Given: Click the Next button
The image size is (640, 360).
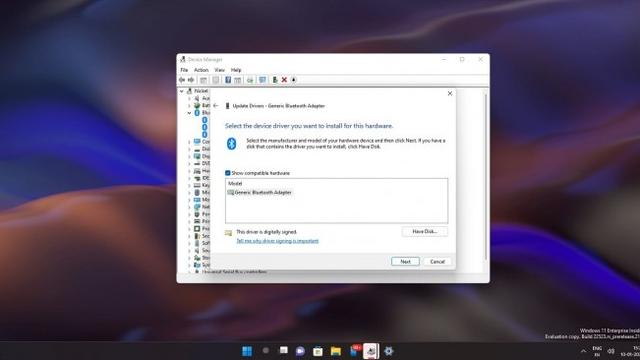Looking at the screenshot, I should [405, 262].
